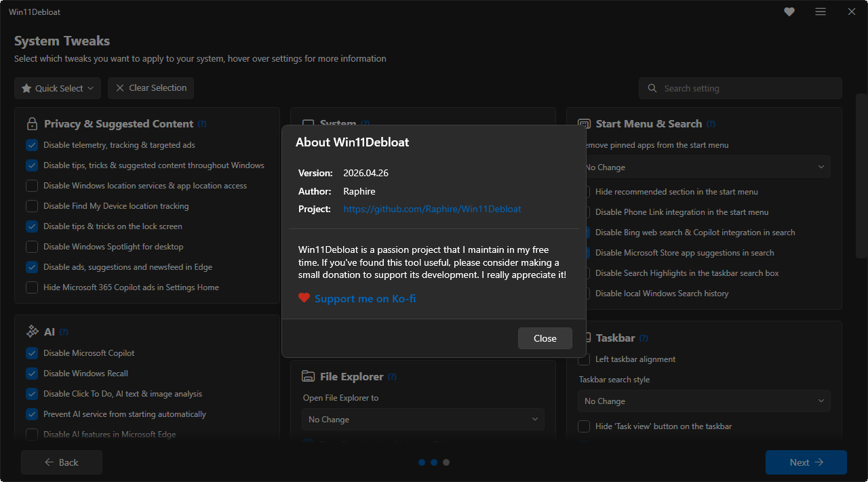Click the Privacy section lock icon
This screenshot has height=482, width=868.
pos(32,124)
